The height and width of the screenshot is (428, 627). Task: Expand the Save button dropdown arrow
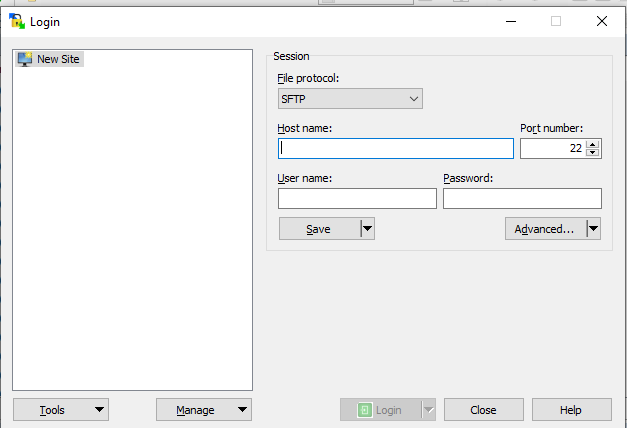click(x=367, y=229)
